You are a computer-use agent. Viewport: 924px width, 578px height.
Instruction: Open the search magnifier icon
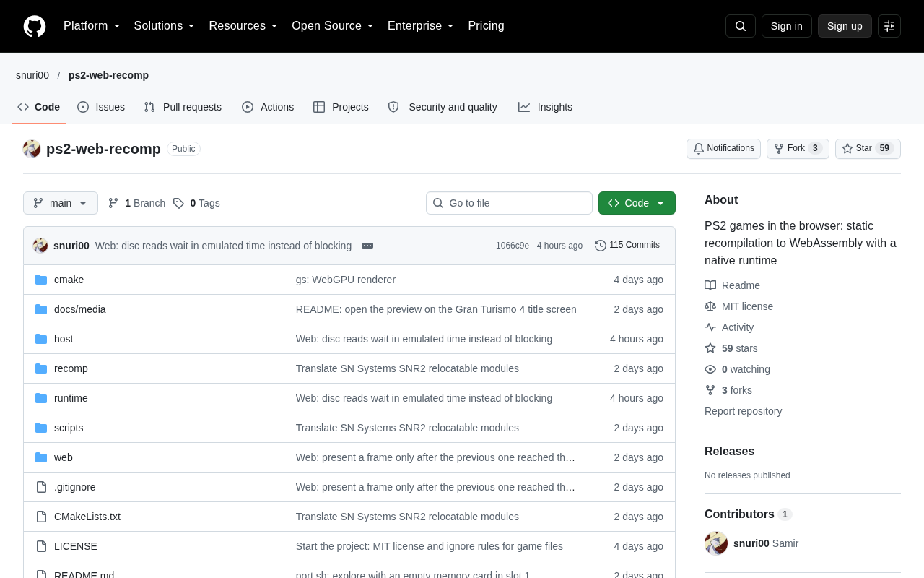pos(741,26)
